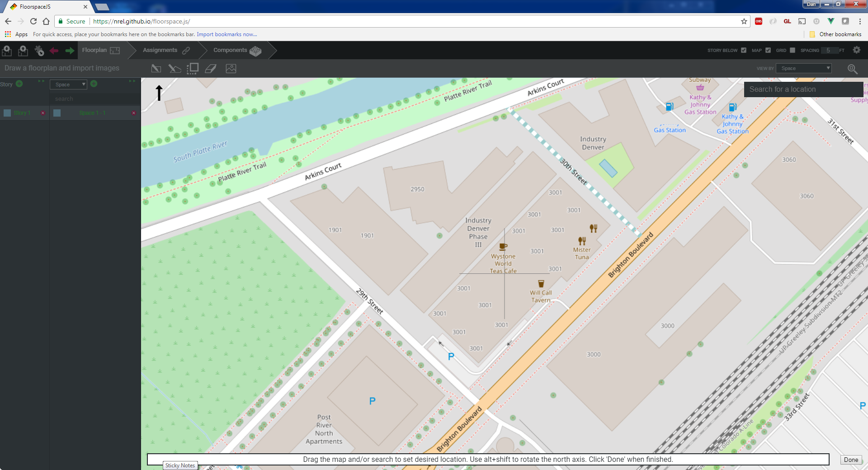The width and height of the screenshot is (868, 470).
Task: Switch to the Assignments tab
Action: [166, 50]
